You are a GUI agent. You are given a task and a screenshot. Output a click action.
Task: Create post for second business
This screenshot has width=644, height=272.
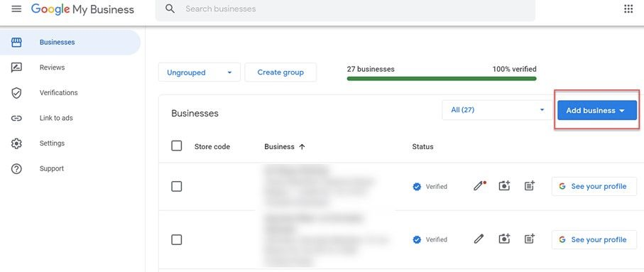click(x=530, y=239)
